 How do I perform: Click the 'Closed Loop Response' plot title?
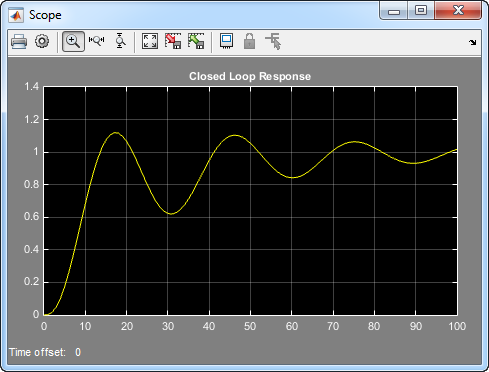tap(250, 76)
